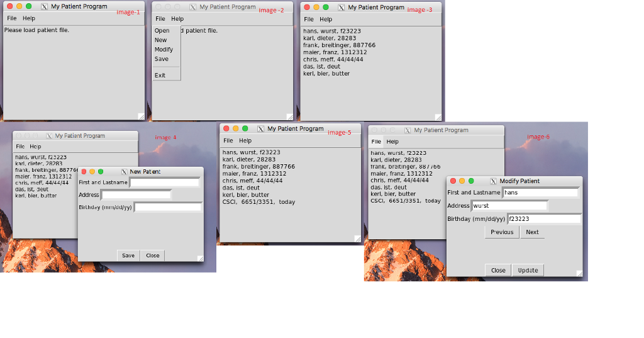Go to Next patient in Modify Patient

click(x=532, y=232)
